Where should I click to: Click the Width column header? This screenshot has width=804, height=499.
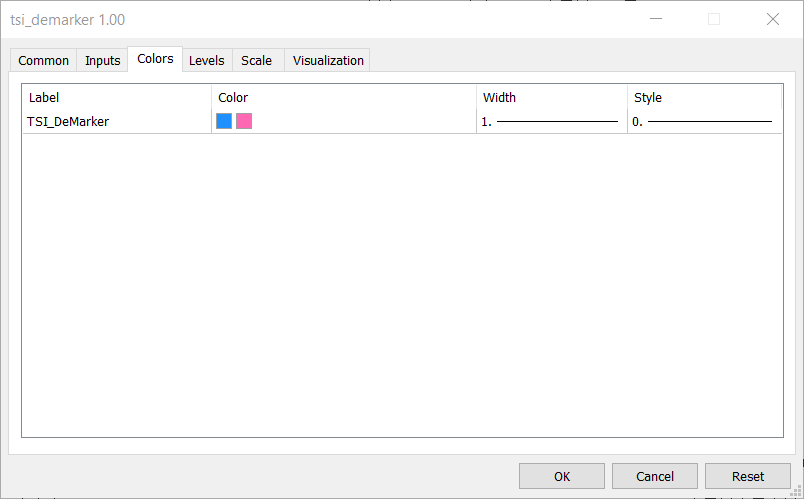552,97
